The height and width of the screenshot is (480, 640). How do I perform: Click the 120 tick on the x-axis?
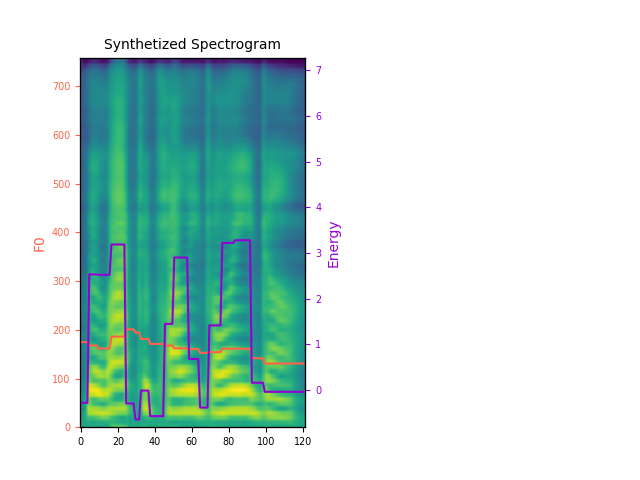[x=302, y=441]
